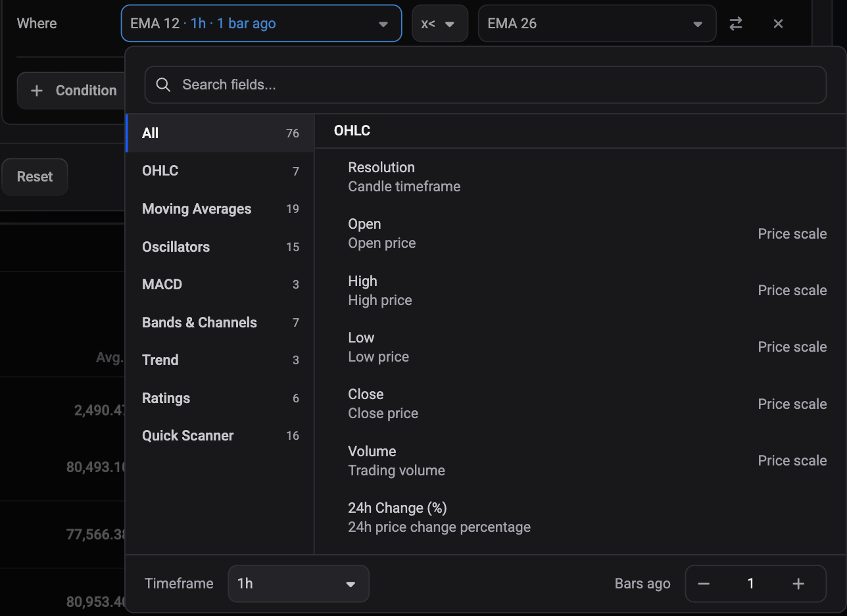The height and width of the screenshot is (616, 847).
Task: Select the Trend category
Action: click(220, 360)
